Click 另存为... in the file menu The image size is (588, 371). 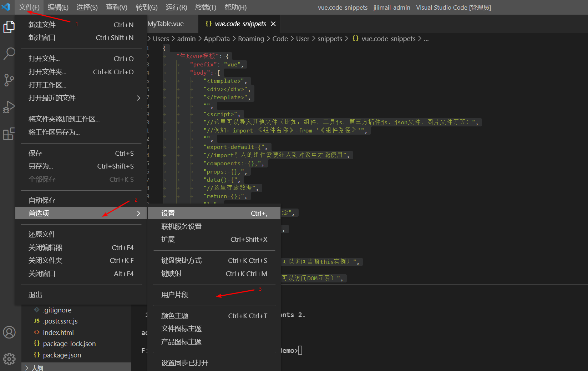(x=81, y=166)
